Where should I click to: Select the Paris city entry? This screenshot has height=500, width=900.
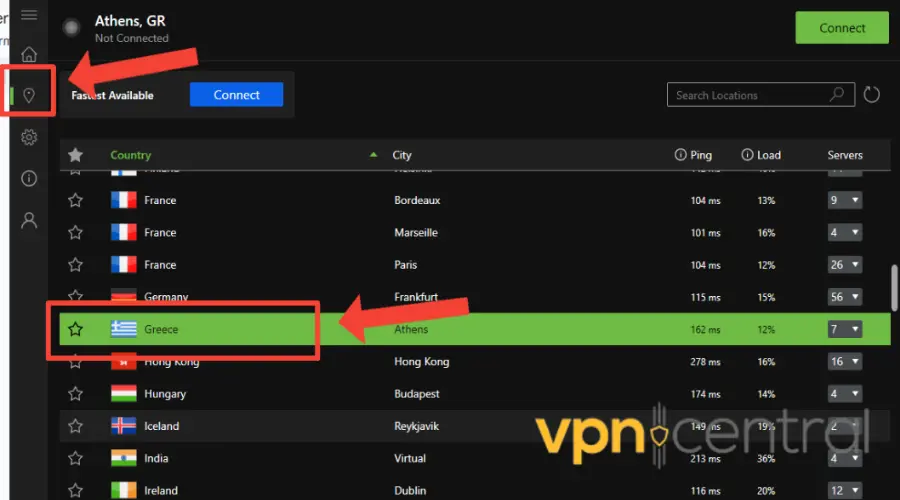(405, 265)
